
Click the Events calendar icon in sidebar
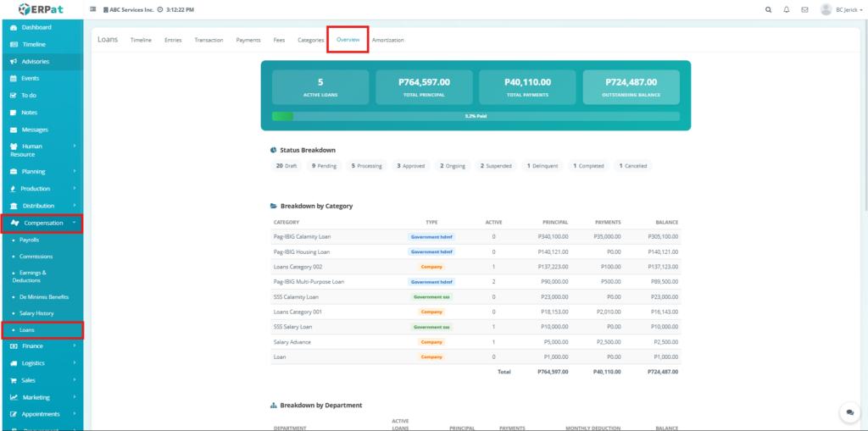click(13, 78)
